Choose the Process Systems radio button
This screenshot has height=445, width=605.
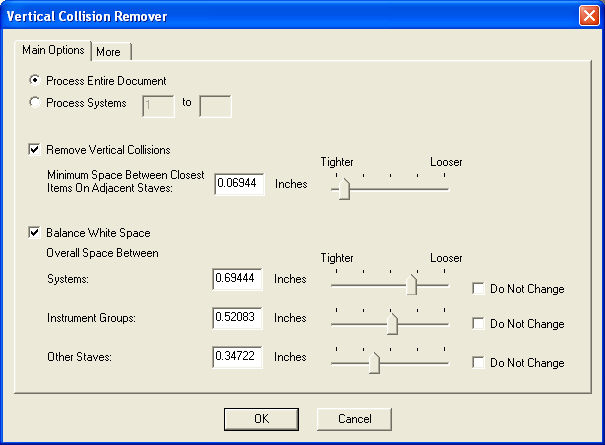click(37, 103)
